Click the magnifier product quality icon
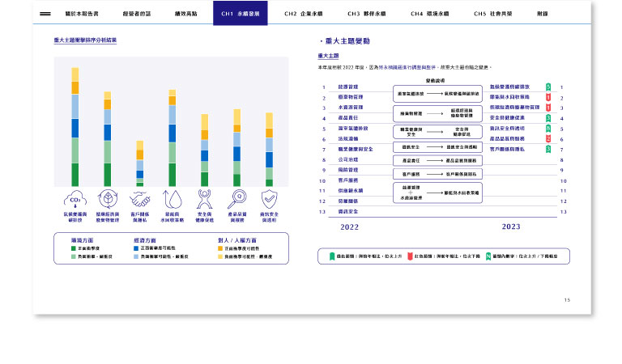This screenshot has height=364, width=622. (237, 199)
